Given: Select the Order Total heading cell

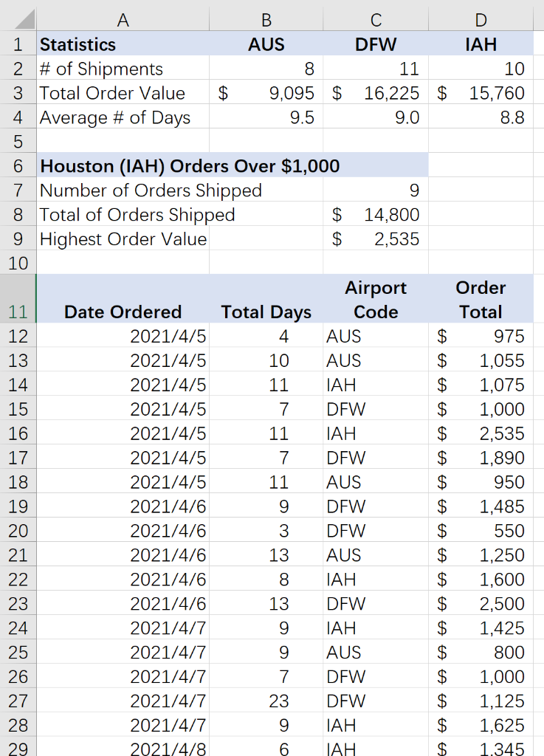Looking at the screenshot, I should pyautogui.click(x=481, y=298).
